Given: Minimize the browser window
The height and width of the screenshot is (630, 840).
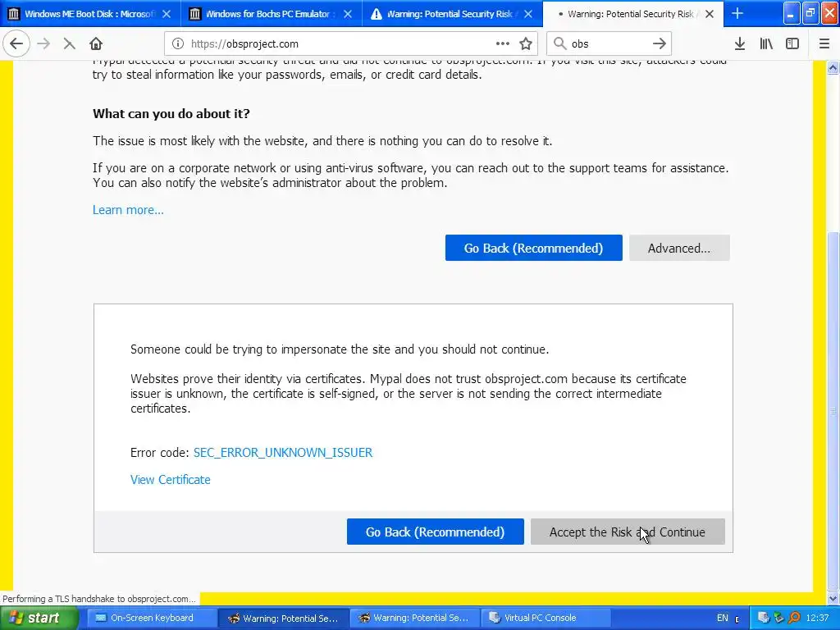Looking at the screenshot, I should point(792,13).
